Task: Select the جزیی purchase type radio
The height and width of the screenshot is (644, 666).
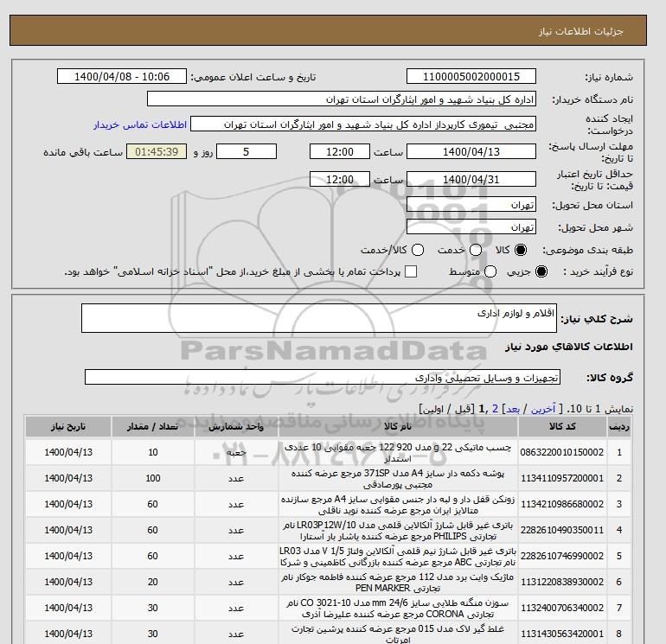Action: coord(541,271)
